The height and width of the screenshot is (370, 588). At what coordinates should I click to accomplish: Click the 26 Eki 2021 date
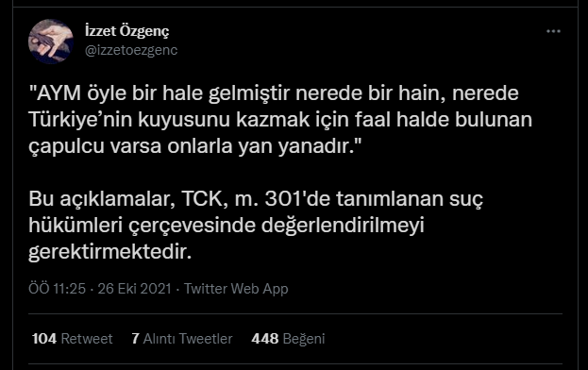click(x=134, y=289)
